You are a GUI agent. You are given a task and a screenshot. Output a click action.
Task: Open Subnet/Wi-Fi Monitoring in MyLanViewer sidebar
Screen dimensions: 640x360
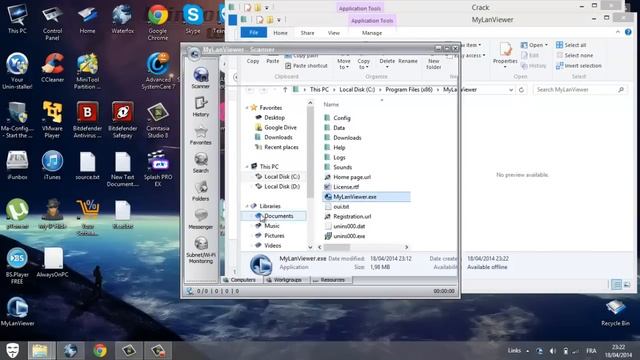point(201,250)
